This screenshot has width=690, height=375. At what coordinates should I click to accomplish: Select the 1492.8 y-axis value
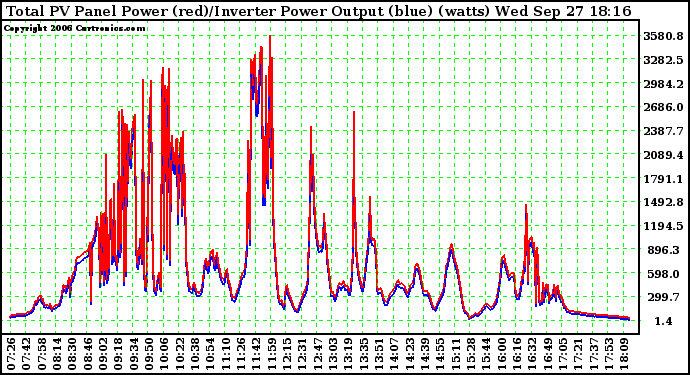pyautogui.click(x=663, y=203)
